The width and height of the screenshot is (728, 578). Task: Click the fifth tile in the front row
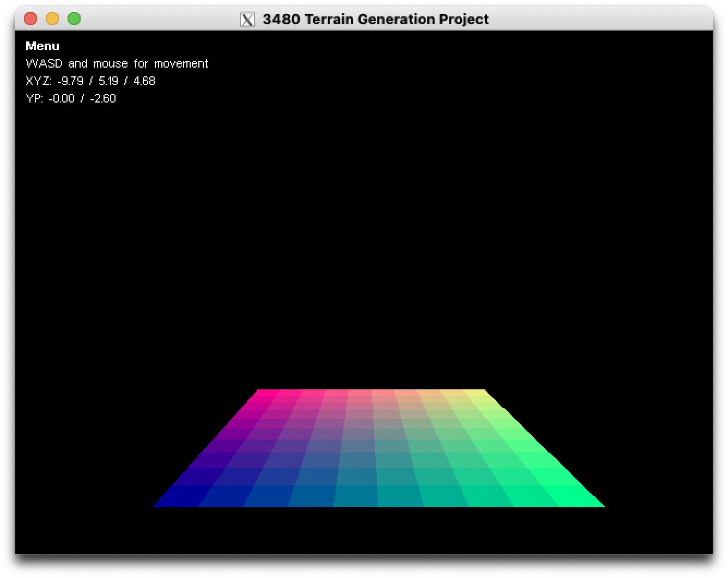(356, 496)
